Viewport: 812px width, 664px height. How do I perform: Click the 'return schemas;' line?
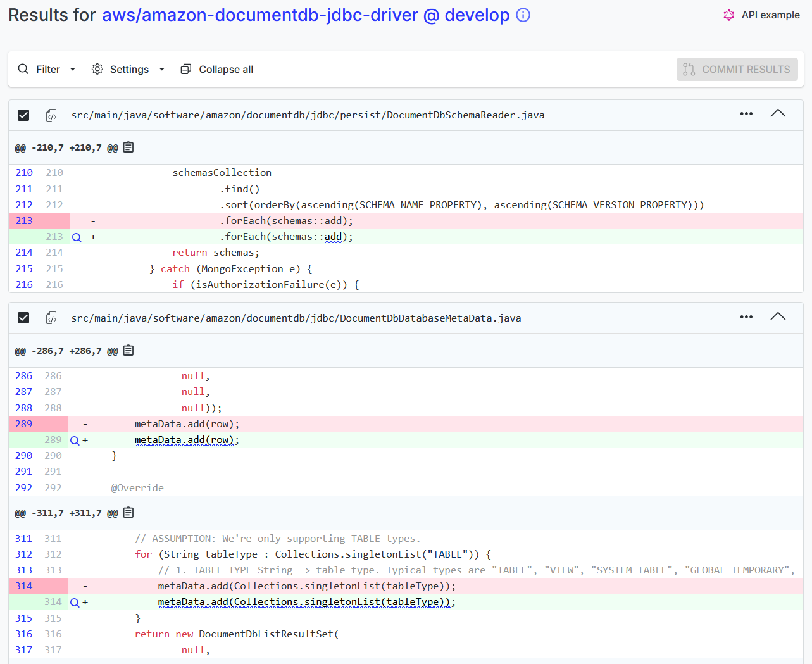[x=216, y=253]
